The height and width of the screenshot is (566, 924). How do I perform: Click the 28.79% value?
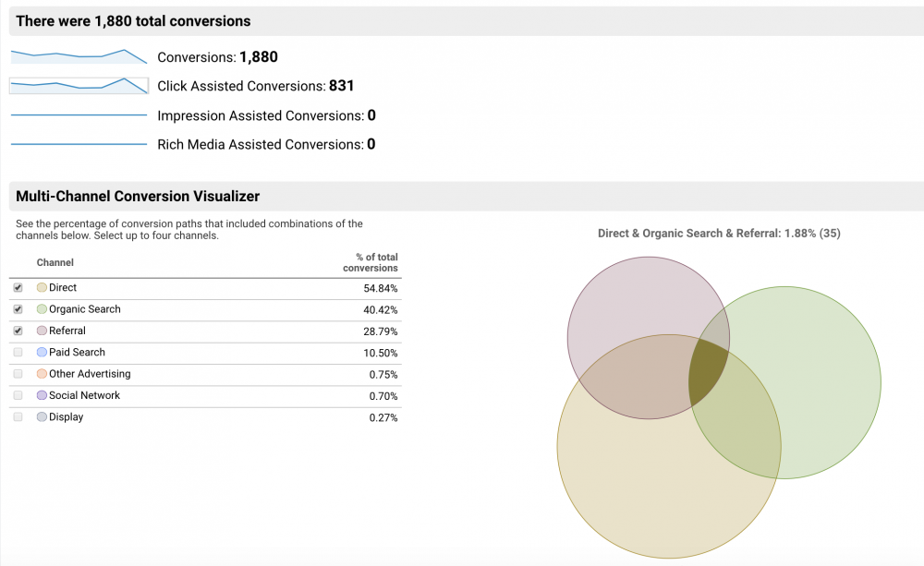[x=381, y=331]
